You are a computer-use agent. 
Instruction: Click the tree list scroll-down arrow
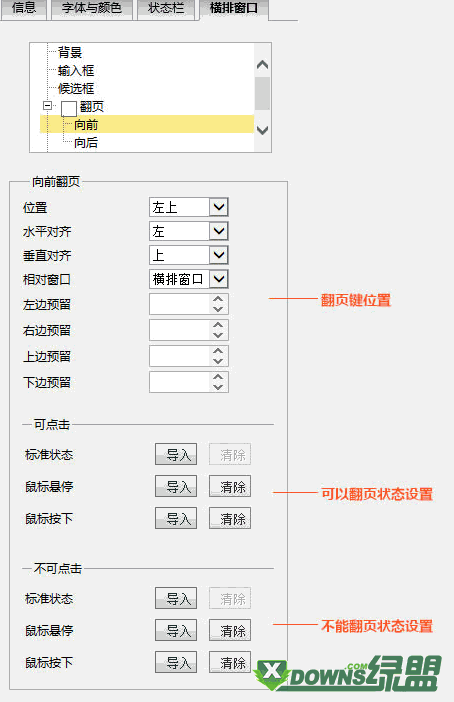click(262, 130)
